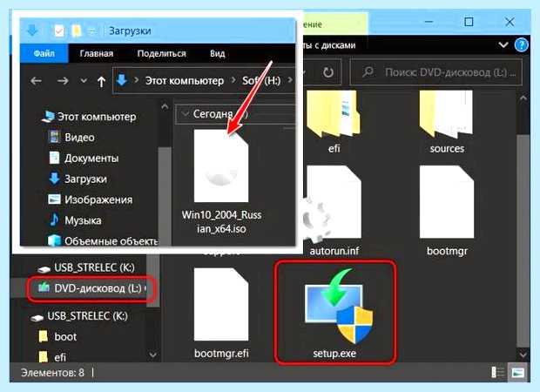Click the quick access new folder icon
This screenshot has height=392, width=540.
tap(76, 31)
